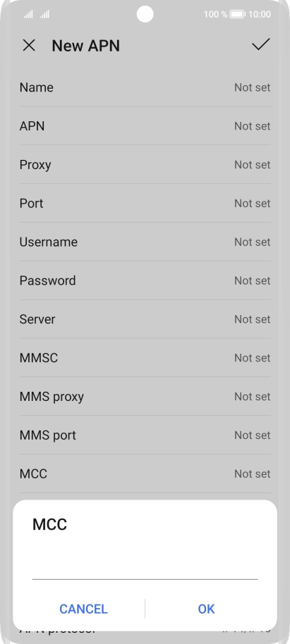Tap the clock showing 10:00

(x=260, y=14)
